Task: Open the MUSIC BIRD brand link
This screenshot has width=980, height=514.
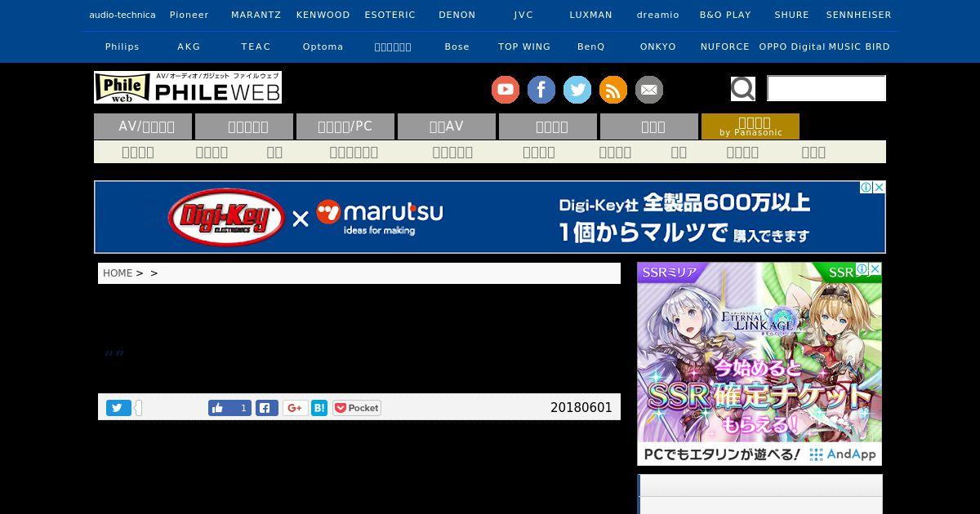Action: (859, 47)
